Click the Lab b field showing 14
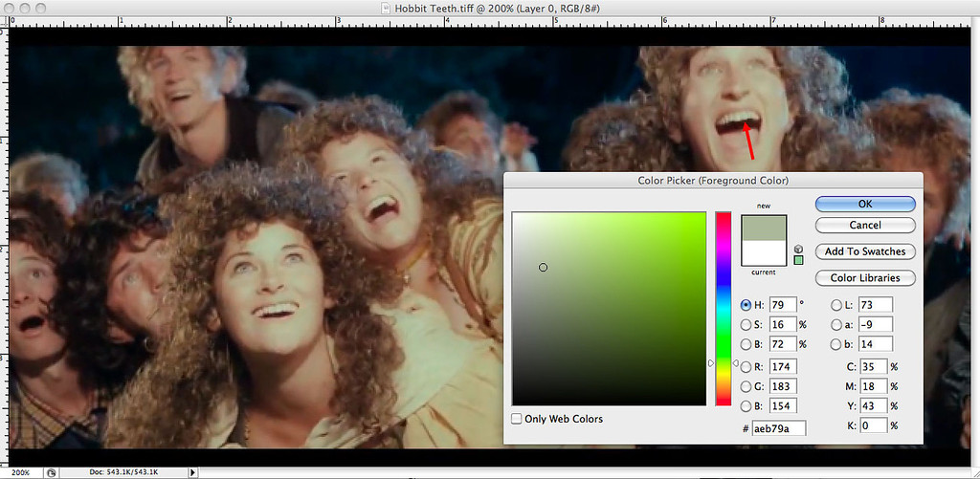Viewport: 980px width, 479px height. coord(875,344)
